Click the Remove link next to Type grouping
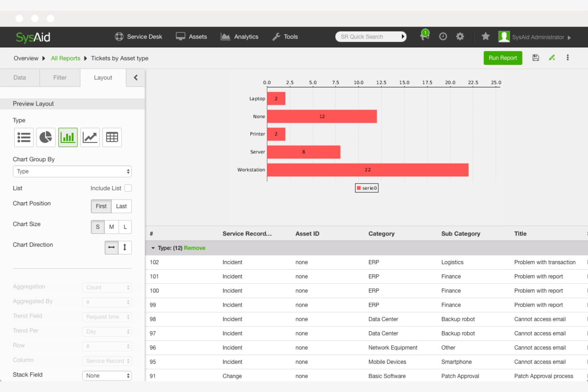The width and height of the screenshot is (588, 392). [x=195, y=248]
